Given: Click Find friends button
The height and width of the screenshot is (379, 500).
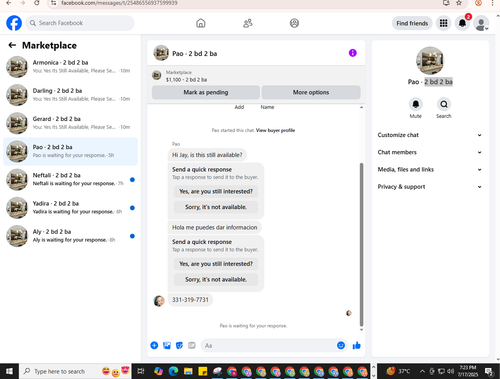Looking at the screenshot, I should (412, 23).
